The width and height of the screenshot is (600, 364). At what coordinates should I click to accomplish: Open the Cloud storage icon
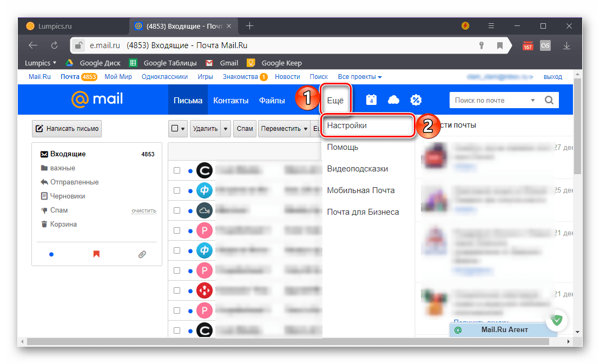394,100
